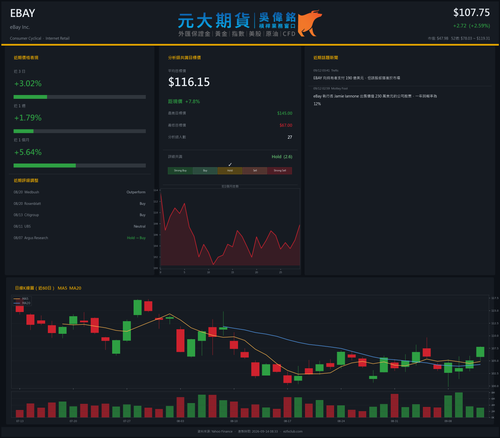Click the MA20 legend entry in candlestick chart

pos(22,303)
